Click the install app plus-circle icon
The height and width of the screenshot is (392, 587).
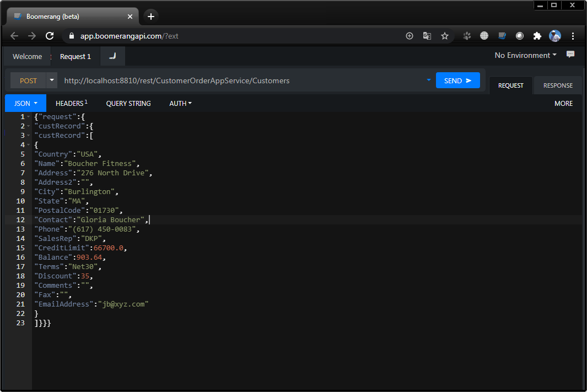[x=409, y=36]
